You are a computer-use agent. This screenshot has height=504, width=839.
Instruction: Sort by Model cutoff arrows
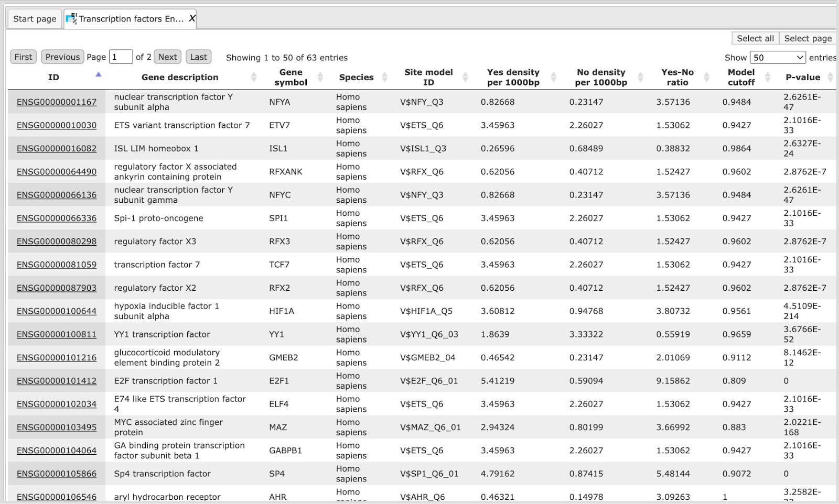coord(768,77)
